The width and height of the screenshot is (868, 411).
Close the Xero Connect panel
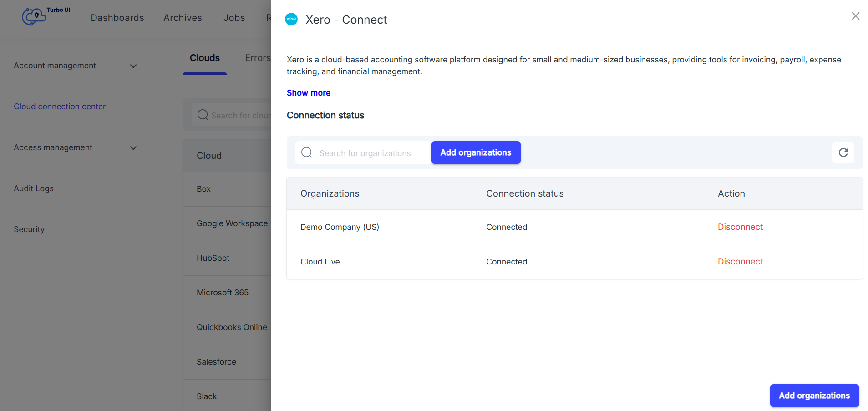coord(856,16)
